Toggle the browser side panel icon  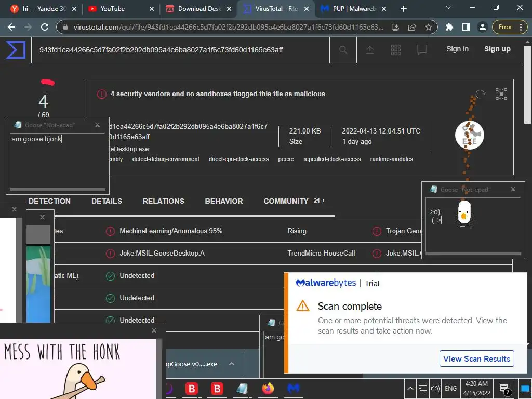click(x=466, y=27)
